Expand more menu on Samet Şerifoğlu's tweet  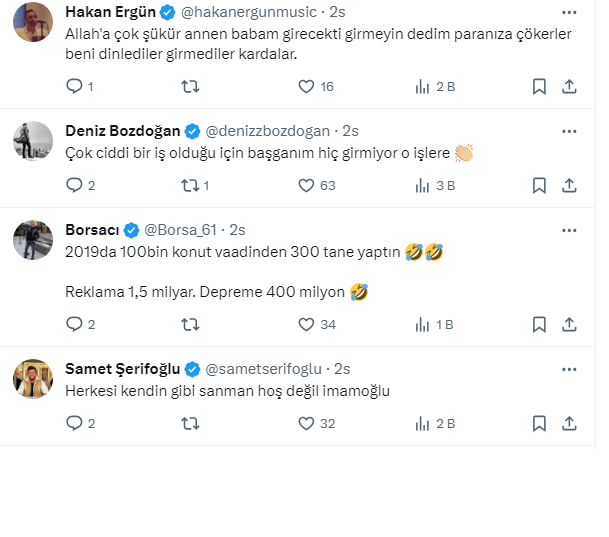569,367
